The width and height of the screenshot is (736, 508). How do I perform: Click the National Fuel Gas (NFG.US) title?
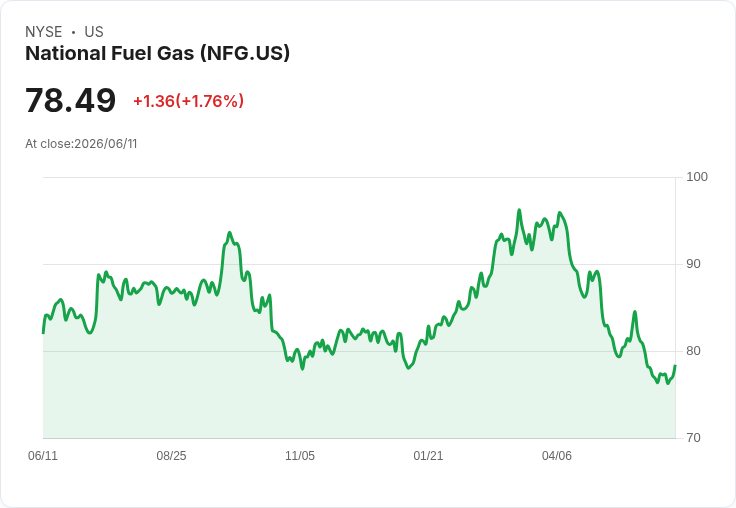pyautogui.click(x=157, y=54)
